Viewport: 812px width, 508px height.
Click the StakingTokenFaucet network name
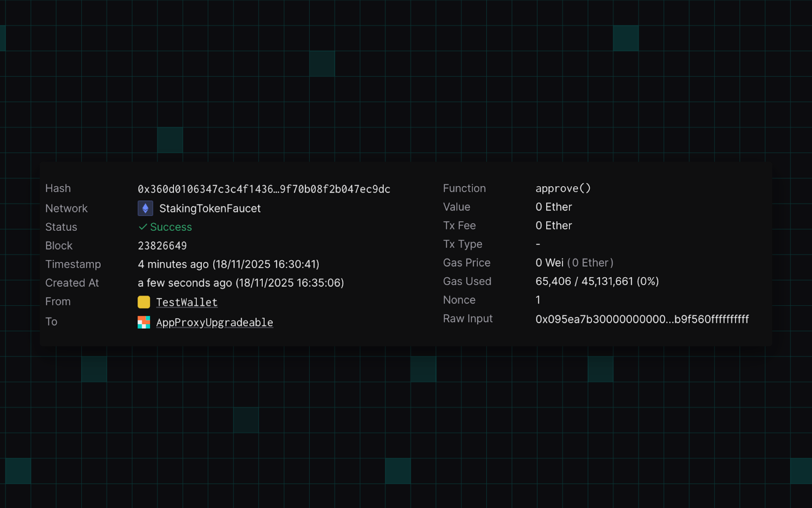[209, 208]
